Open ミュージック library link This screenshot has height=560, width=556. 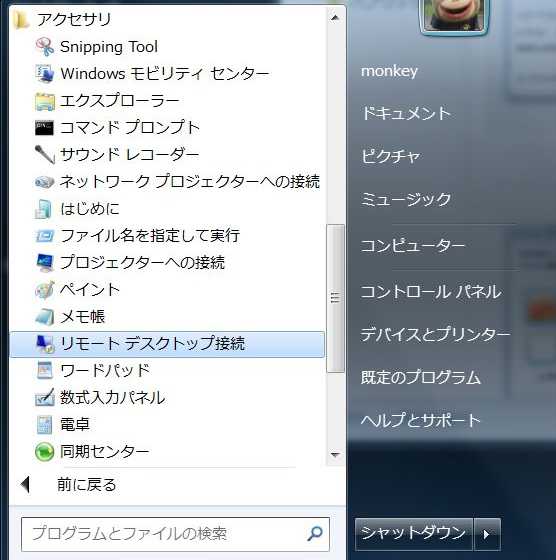406,199
